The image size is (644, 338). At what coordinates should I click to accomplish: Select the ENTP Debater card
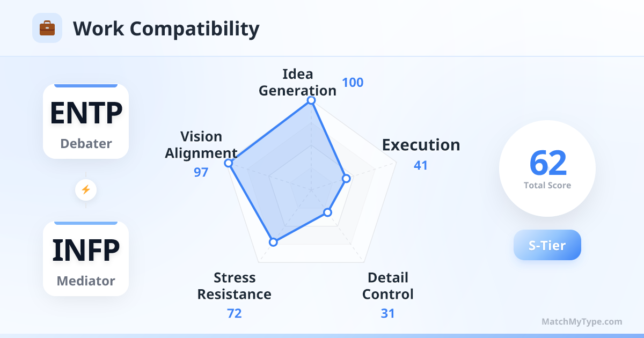pos(86,121)
